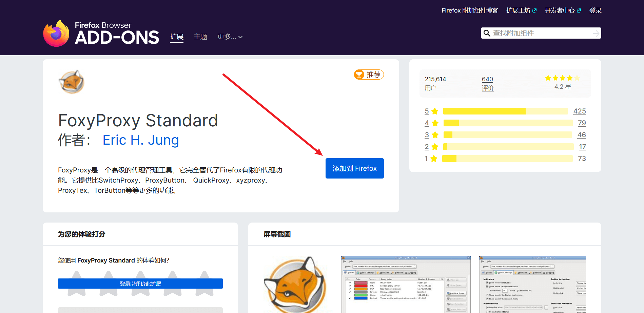Click the 屏幕截图 heading
The image size is (644, 313).
click(277, 234)
